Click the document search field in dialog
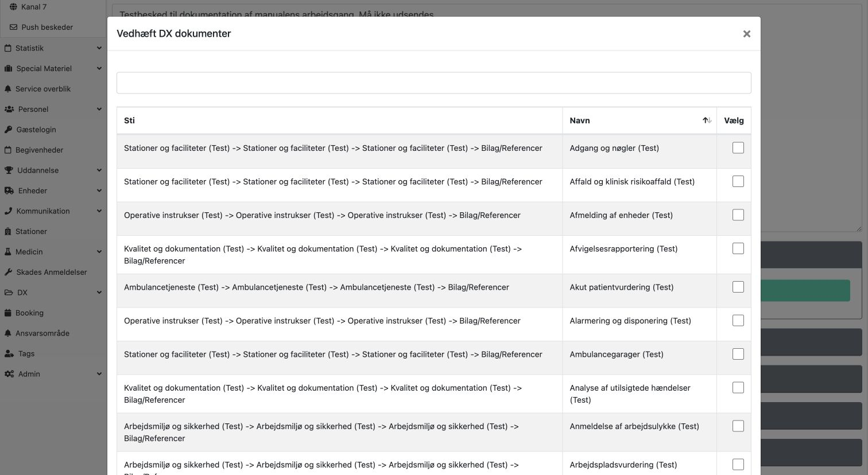The height and width of the screenshot is (475, 868). click(434, 83)
